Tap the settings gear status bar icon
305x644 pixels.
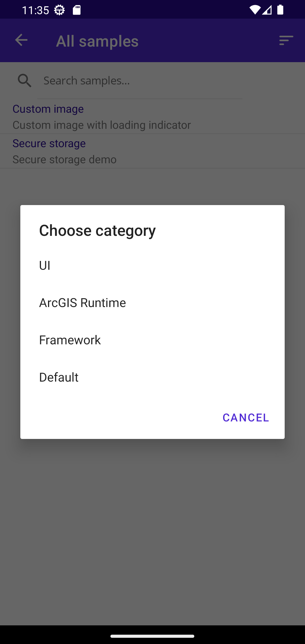point(59,10)
